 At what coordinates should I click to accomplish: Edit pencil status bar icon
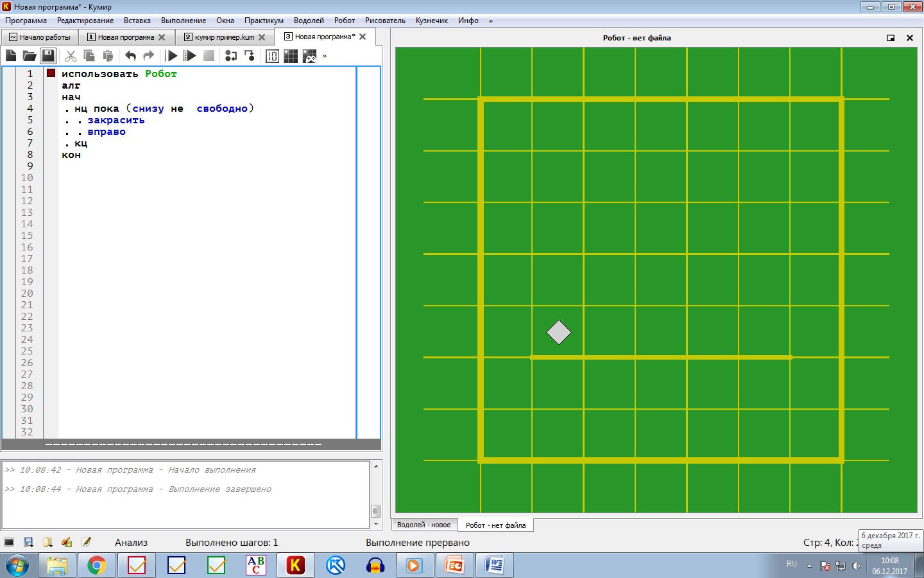point(86,542)
